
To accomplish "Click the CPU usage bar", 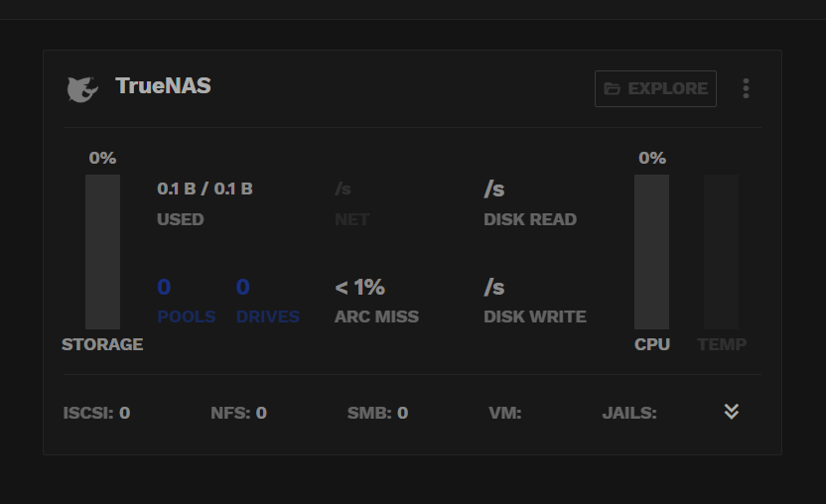I will 651,252.
